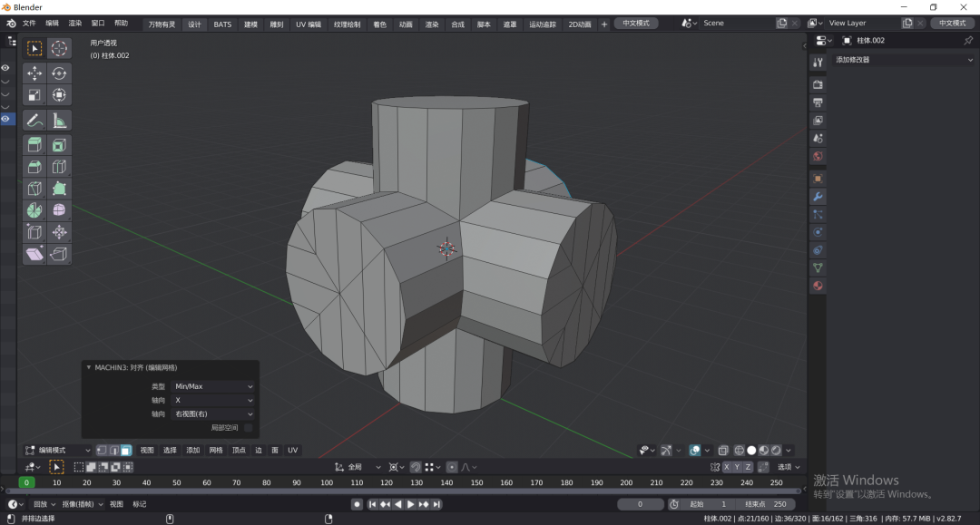
Task: Select the Rotate tool
Action: [59, 73]
